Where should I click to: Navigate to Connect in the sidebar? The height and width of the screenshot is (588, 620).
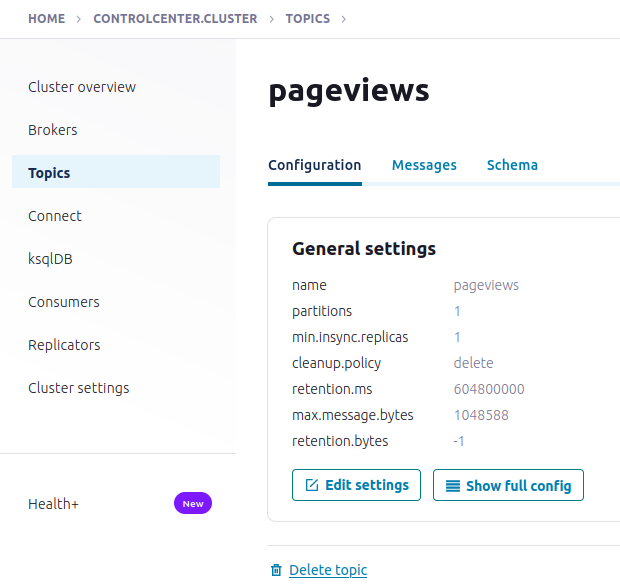click(55, 216)
